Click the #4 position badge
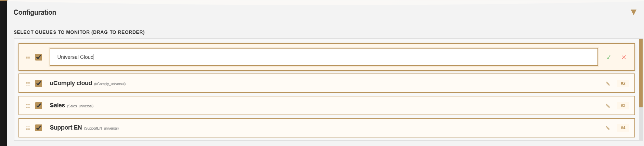 coord(623,128)
